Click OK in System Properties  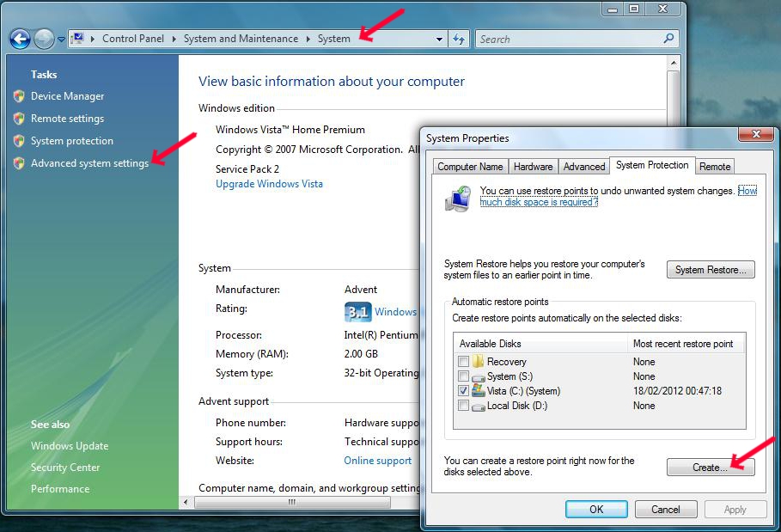(596, 509)
